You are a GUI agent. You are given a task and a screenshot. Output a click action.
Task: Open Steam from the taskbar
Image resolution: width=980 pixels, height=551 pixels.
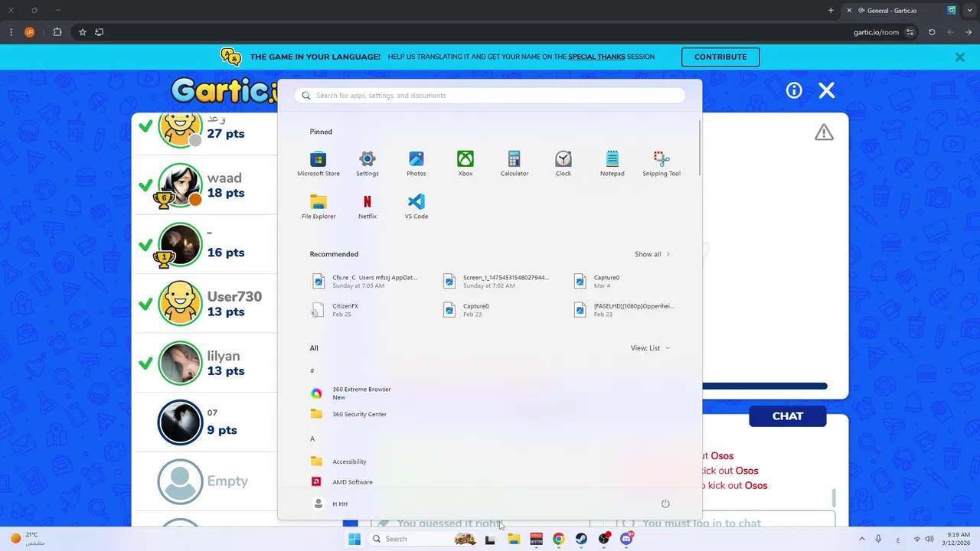tap(581, 539)
